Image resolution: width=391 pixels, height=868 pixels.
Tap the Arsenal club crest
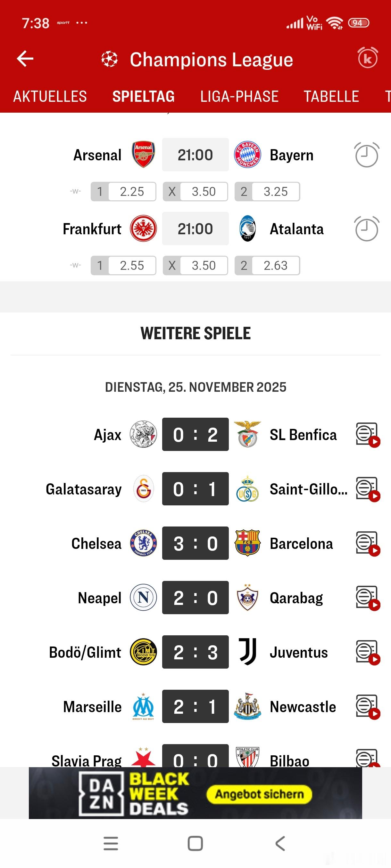(143, 155)
